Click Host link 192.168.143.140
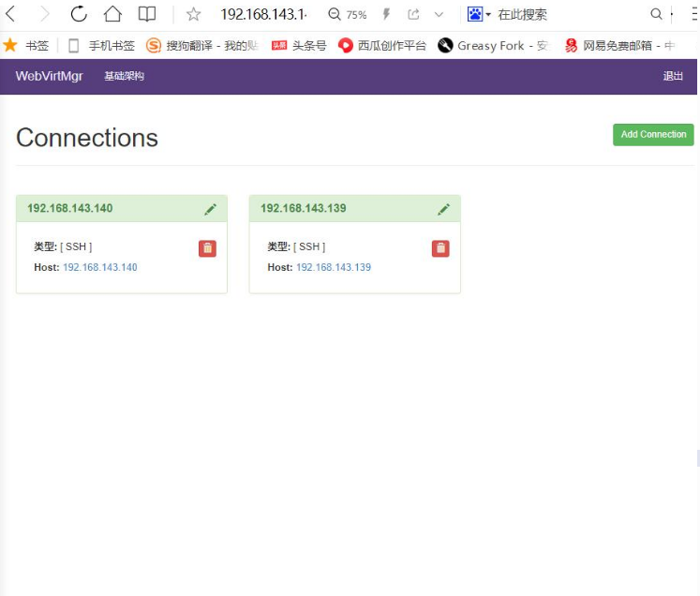The image size is (700, 596). pyautogui.click(x=100, y=267)
